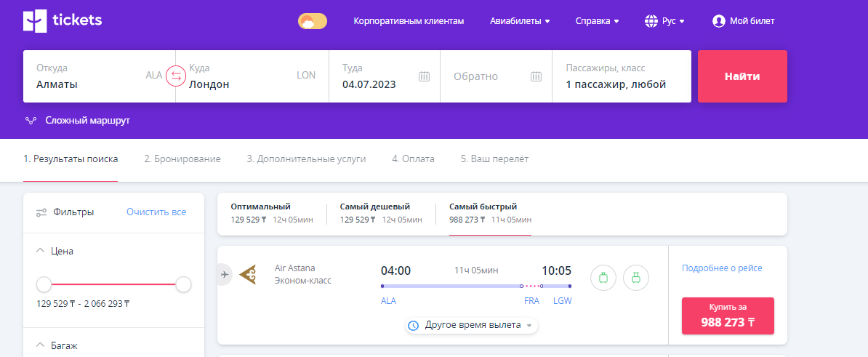Click the tickets logo icon
This screenshot has height=357, width=868.
[x=35, y=21]
